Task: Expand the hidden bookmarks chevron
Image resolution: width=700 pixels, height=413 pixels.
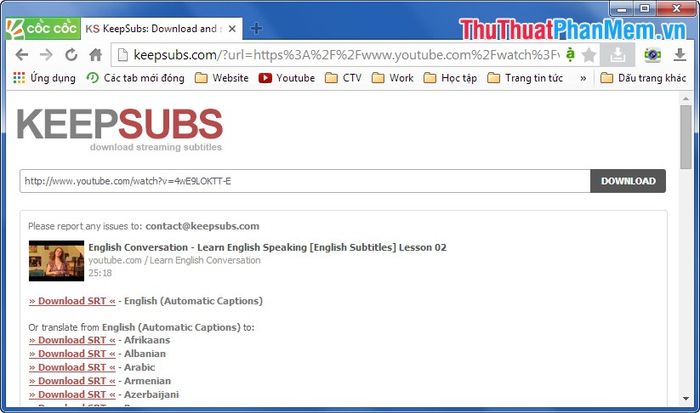Action: tap(583, 78)
